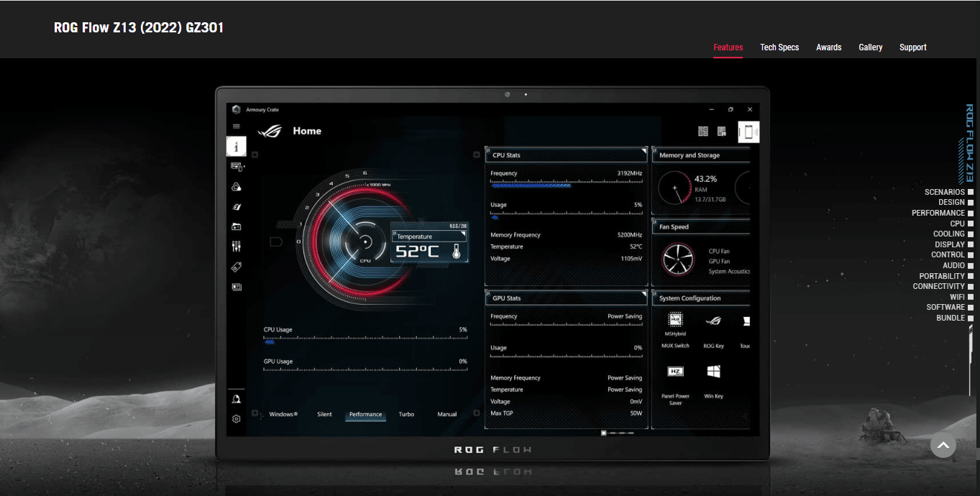Image resolution: width=980 pixels, height=496 pixels.
Task: Click the highlighted phone-shaped layout icon
Action: [748, 132]
